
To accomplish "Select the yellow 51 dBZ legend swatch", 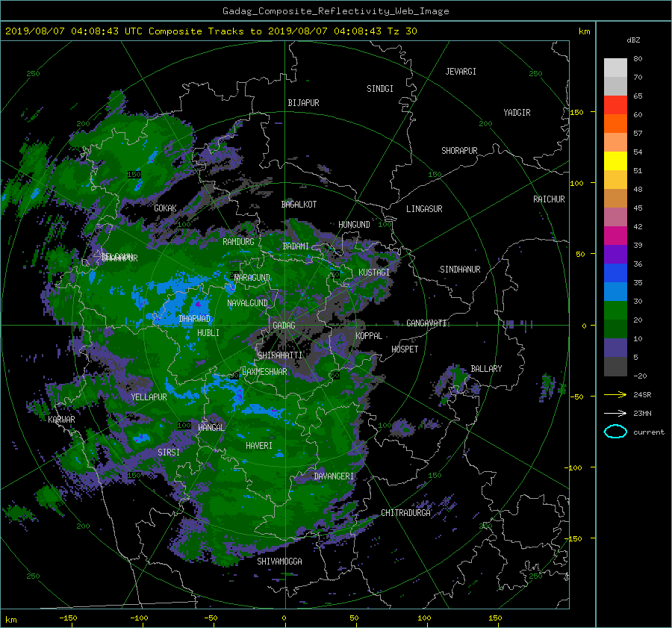I will coord(615,161).
